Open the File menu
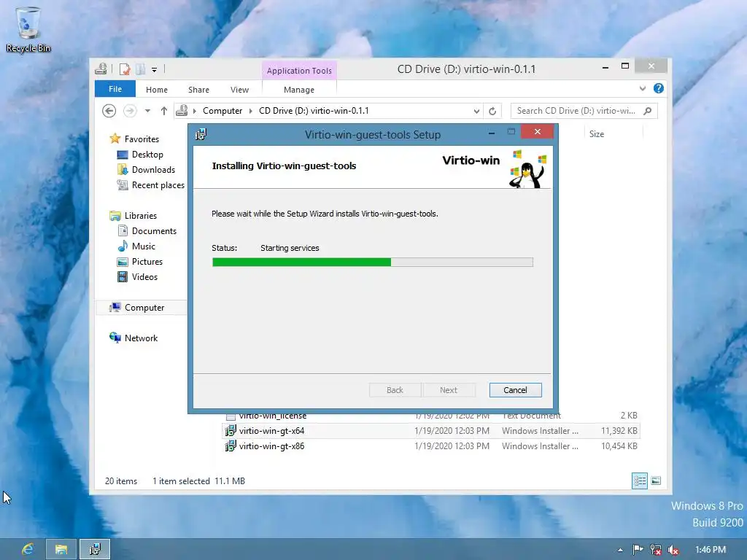The height and width of the screenshot is (560, 747). click(x=115, y=89)
